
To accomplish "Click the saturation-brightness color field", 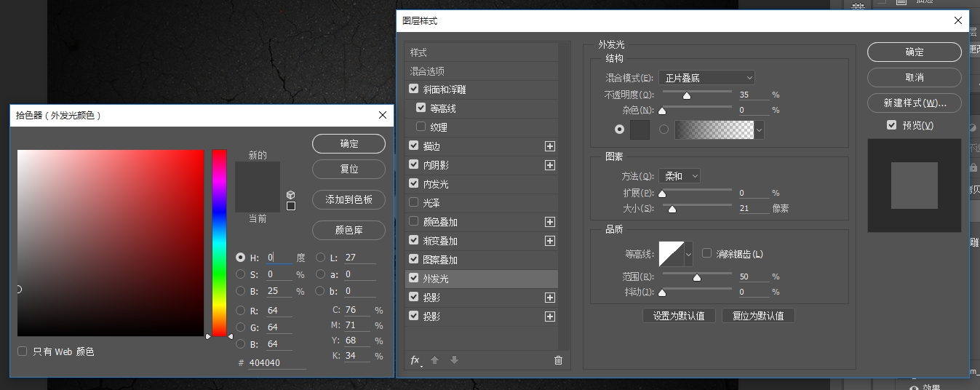I will [111, 243].
